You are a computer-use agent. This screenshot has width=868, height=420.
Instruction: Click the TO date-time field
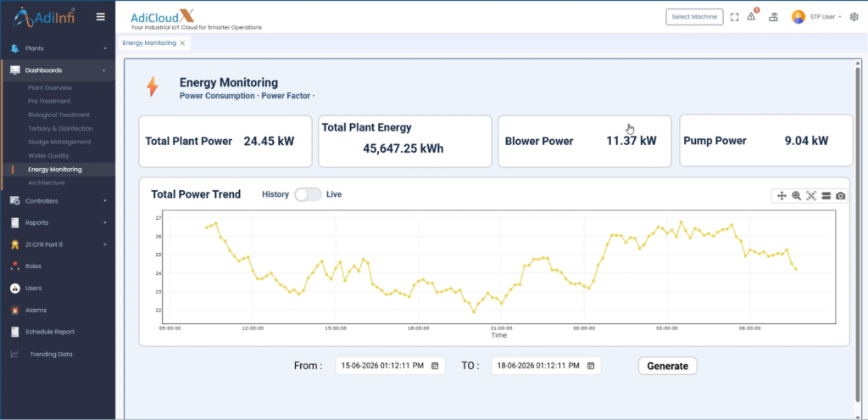point(546,366)
